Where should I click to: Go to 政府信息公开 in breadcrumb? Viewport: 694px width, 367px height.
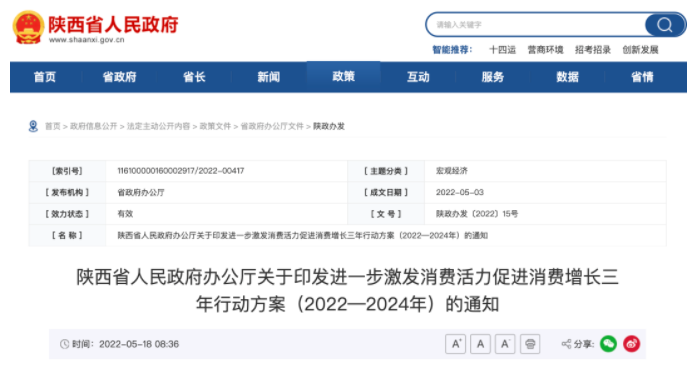(x=93, y=126)
